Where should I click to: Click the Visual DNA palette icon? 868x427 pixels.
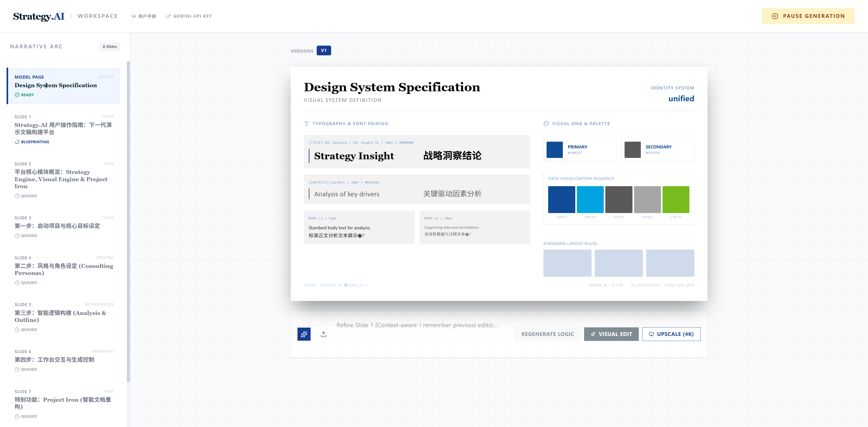(x=546, y=124)
